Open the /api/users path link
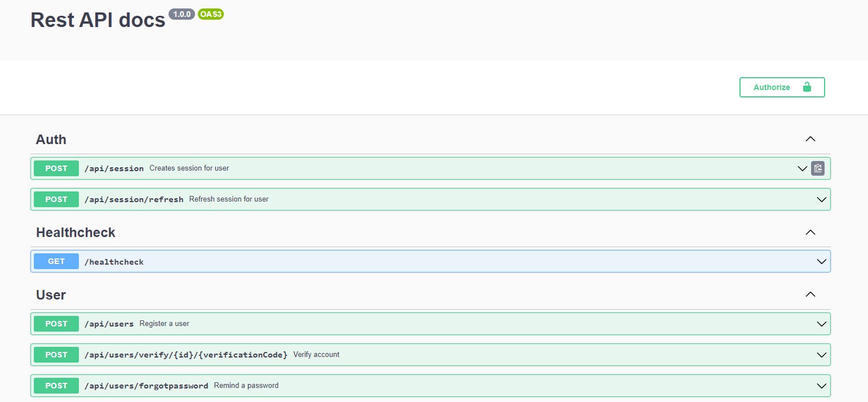Screen dimensions: 868x402 (109, 324)
